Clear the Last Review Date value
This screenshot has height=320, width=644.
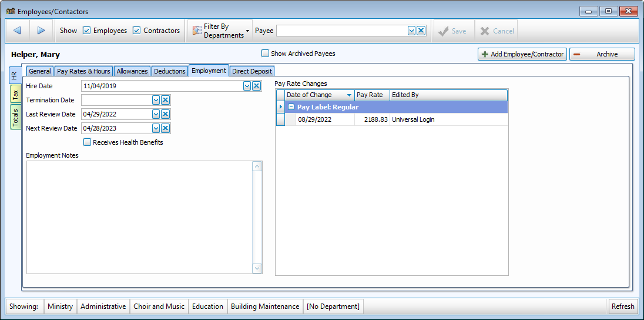[x=166, y=114]
